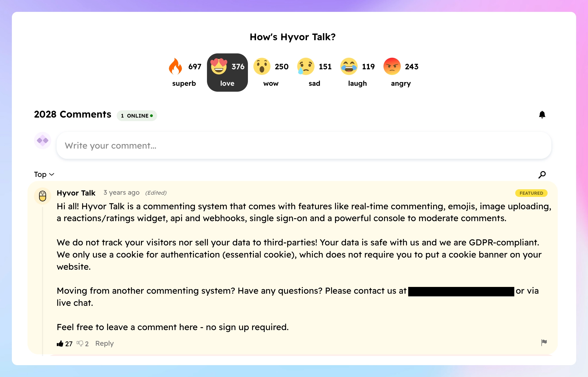Screen dimensions: 588x377
Task: Click the search magnifier icon
Action: pos(542,174)
